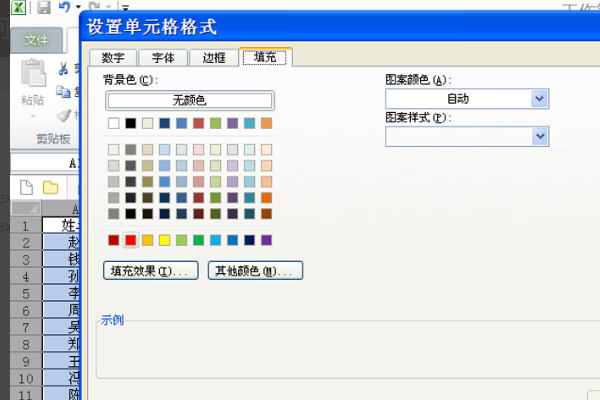Image resolution: width=600 pixels, height=400 pixels.
Task: Click the 填充效果 button
Action: click(x=150, y=271)
